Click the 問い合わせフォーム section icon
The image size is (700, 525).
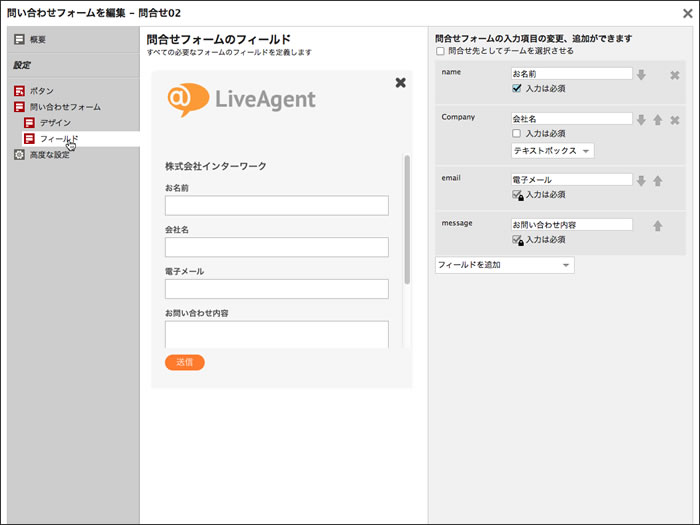[x=19, y=107]
